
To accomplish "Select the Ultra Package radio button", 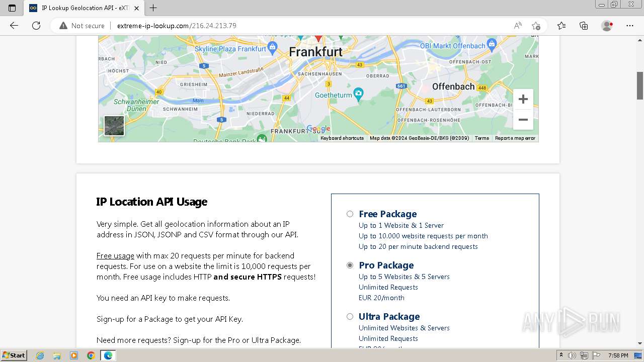I will point(350,317).
